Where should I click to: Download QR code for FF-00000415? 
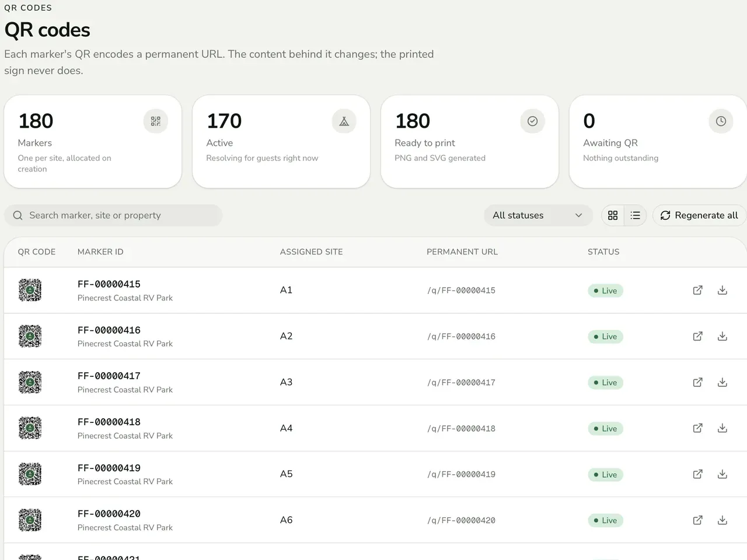(722, 290)
